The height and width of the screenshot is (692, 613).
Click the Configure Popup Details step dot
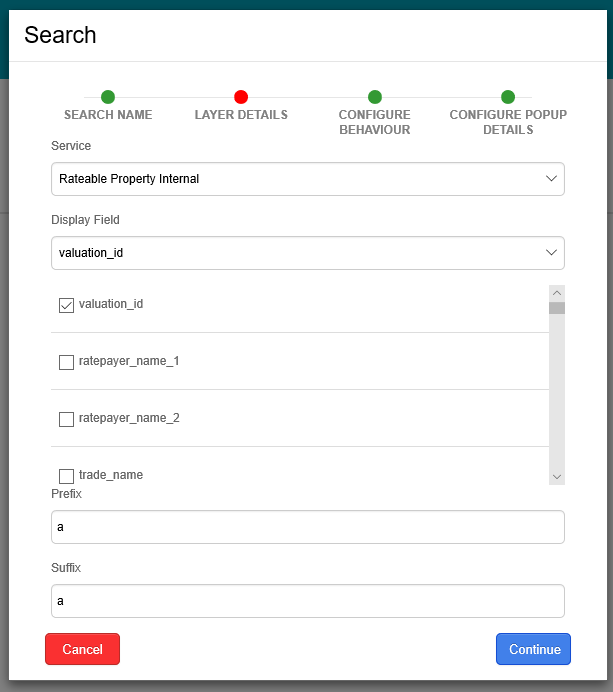point(508,97)
